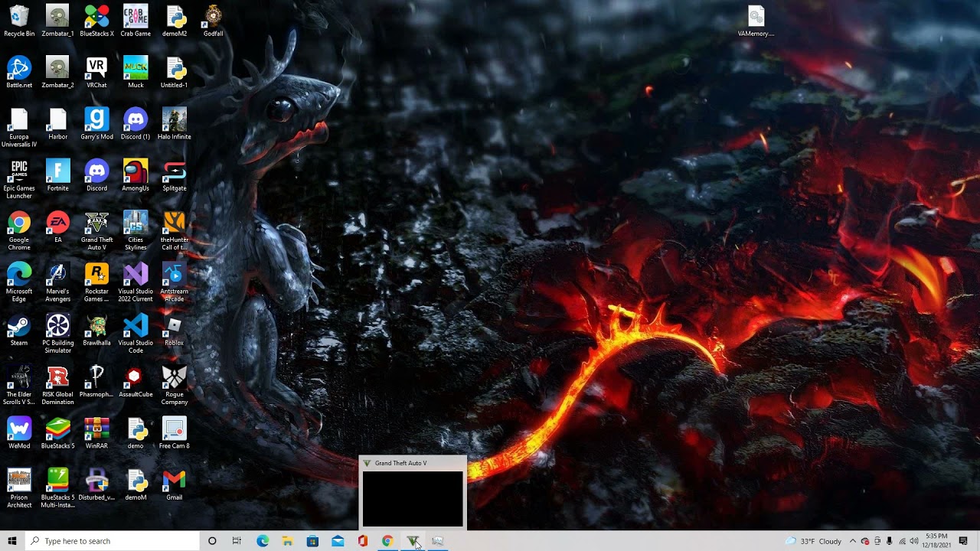980x551 pixels.
Task: Select the demoM2 Python file
Action: coord(174,21)
